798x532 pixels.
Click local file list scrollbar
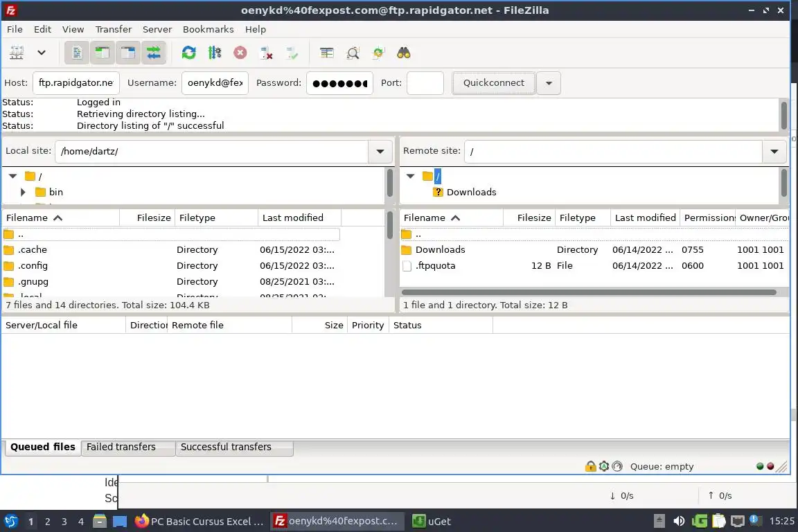[x=389, y=225]
